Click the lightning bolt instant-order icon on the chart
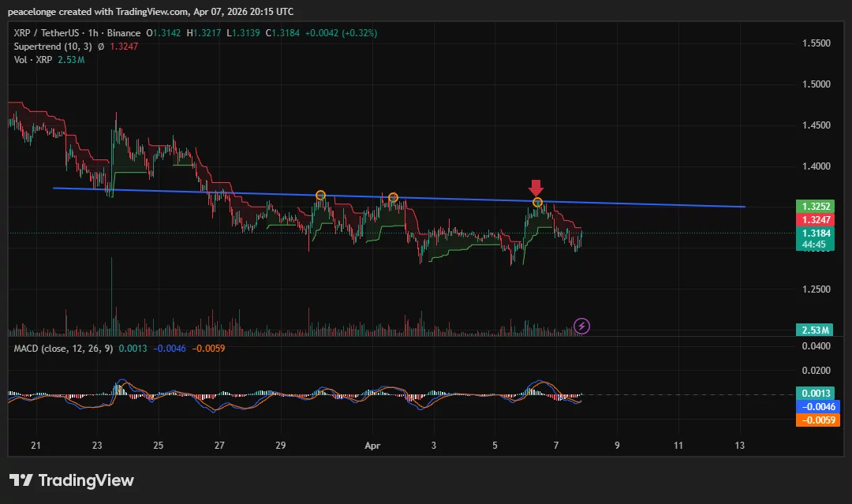The image size is (852, 504). click(581, 325)
